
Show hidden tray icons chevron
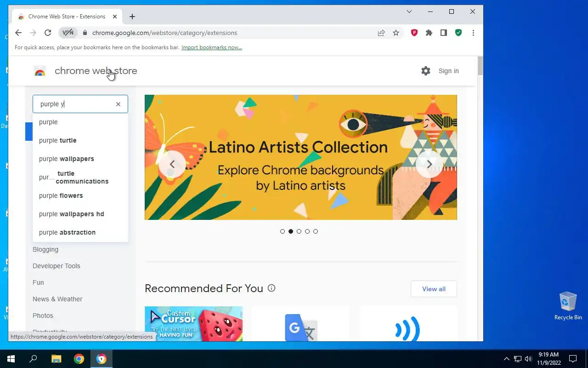coord(507,359)
